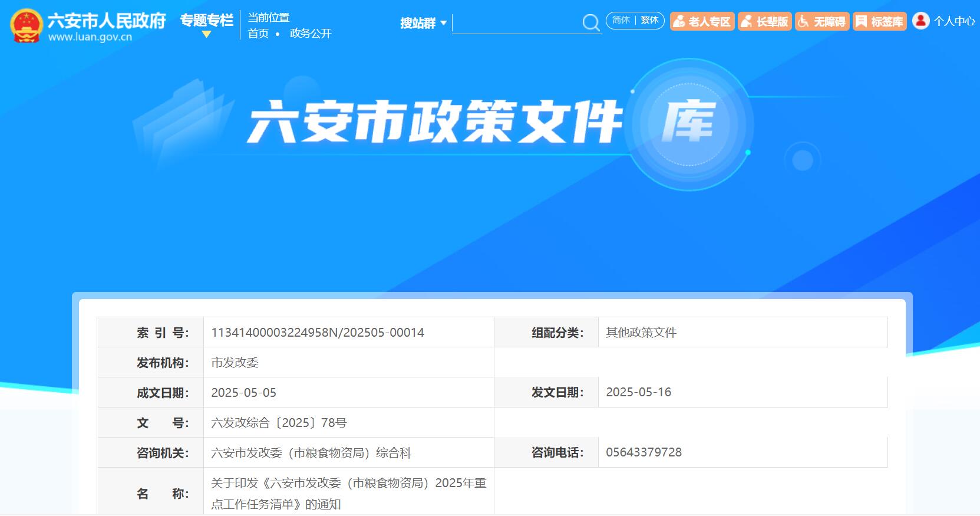
Task: Click the 组配分类 label cell
Action: point(546,333)
